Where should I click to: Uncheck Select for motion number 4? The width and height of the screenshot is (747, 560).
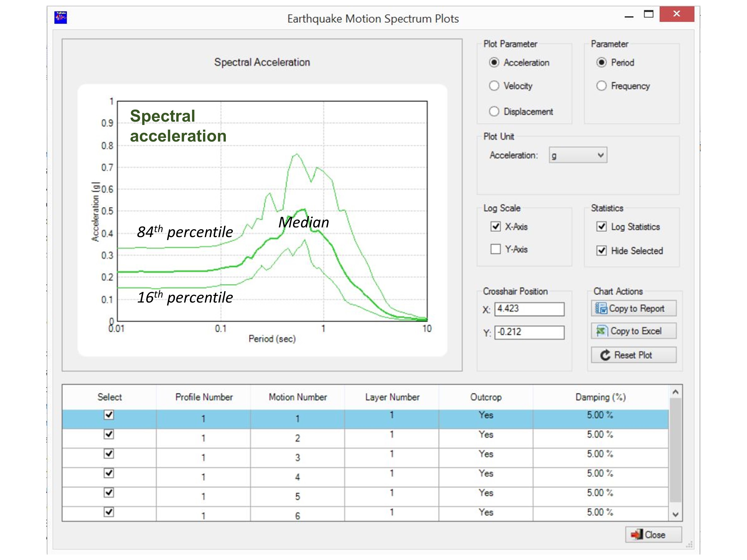109,473
